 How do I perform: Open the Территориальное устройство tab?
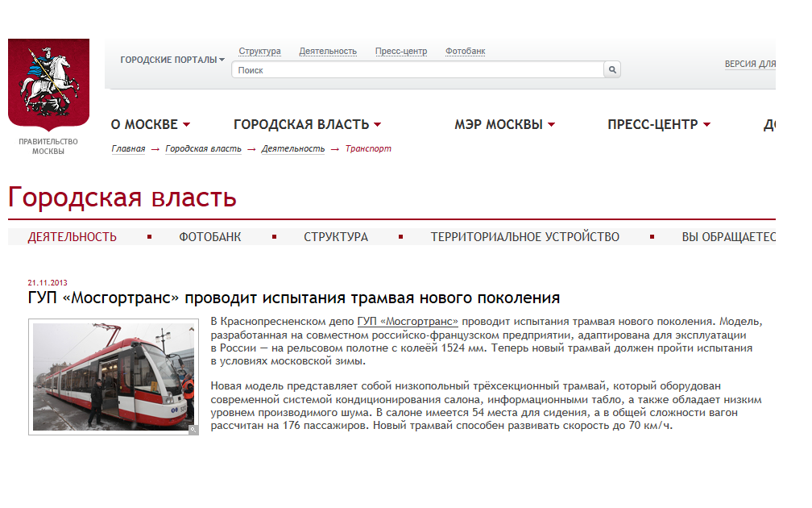point(524,237)
